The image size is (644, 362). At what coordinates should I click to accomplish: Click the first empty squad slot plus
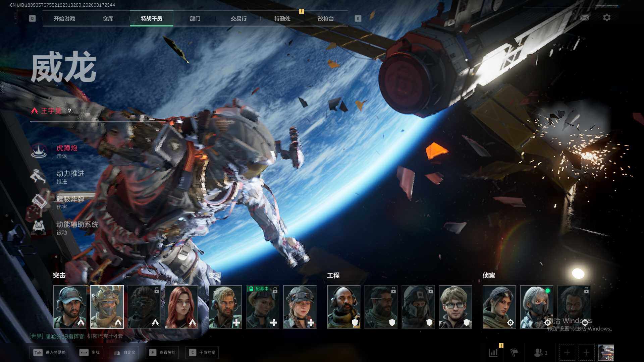point(567,353)
